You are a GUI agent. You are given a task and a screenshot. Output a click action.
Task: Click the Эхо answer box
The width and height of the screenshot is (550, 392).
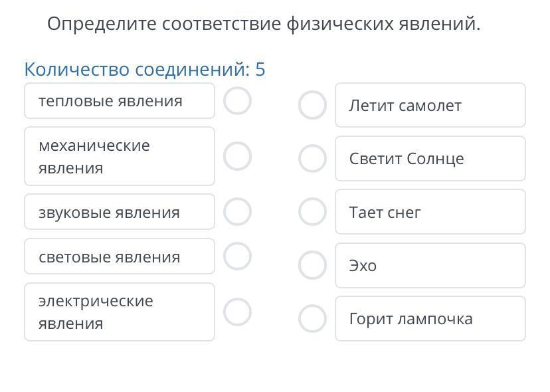pyautogui.click(x=430, y=265)
